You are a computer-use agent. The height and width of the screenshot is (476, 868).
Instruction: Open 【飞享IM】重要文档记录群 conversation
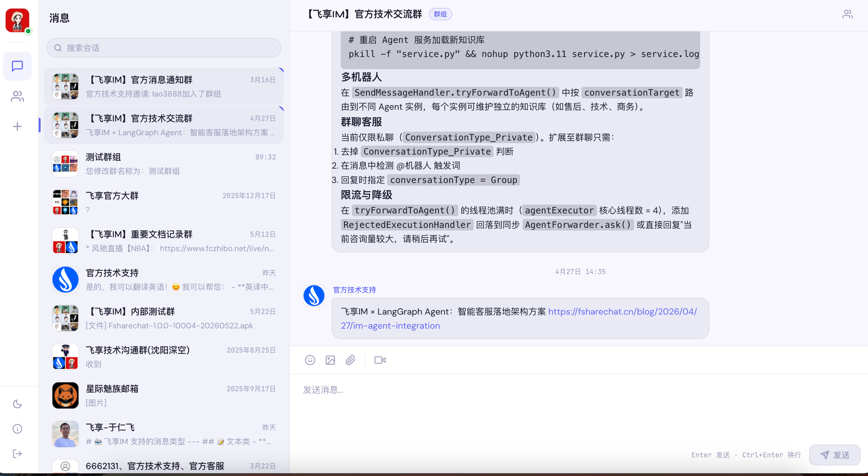(164, 241)
